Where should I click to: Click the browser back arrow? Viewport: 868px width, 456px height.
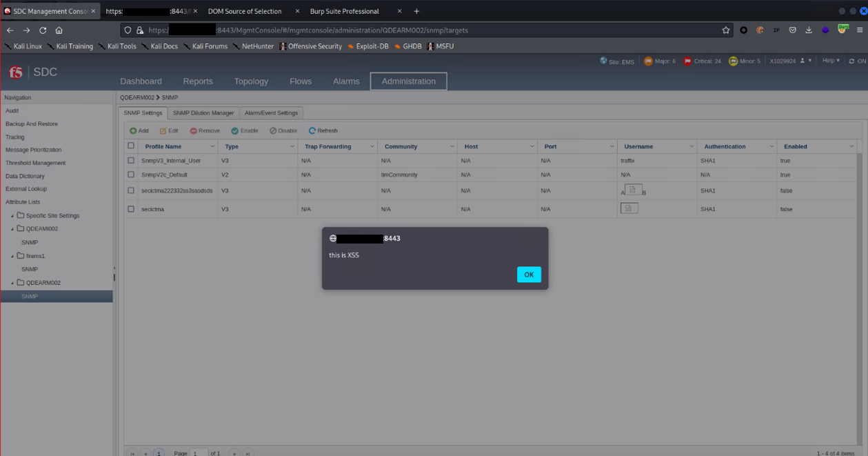pyautogui.click(x=10, y=30)
